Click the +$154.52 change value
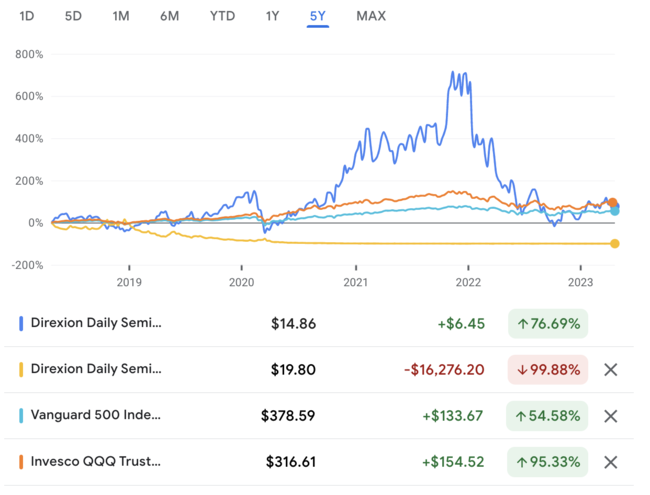 point(453,462)
